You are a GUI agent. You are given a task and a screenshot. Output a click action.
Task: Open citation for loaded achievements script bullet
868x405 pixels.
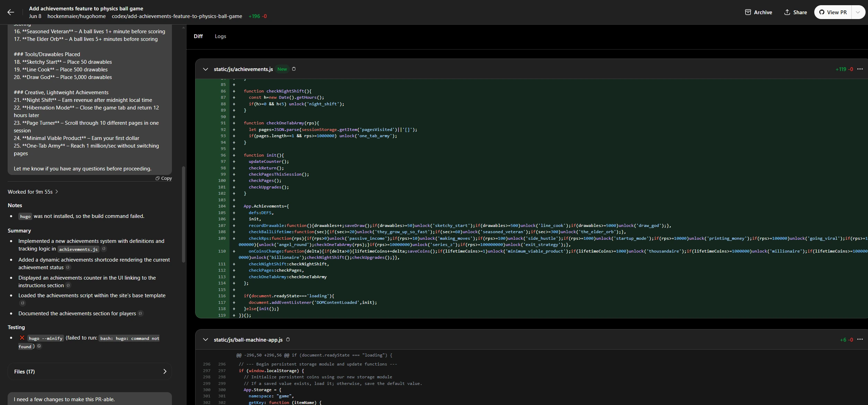(x=23, y=303)
